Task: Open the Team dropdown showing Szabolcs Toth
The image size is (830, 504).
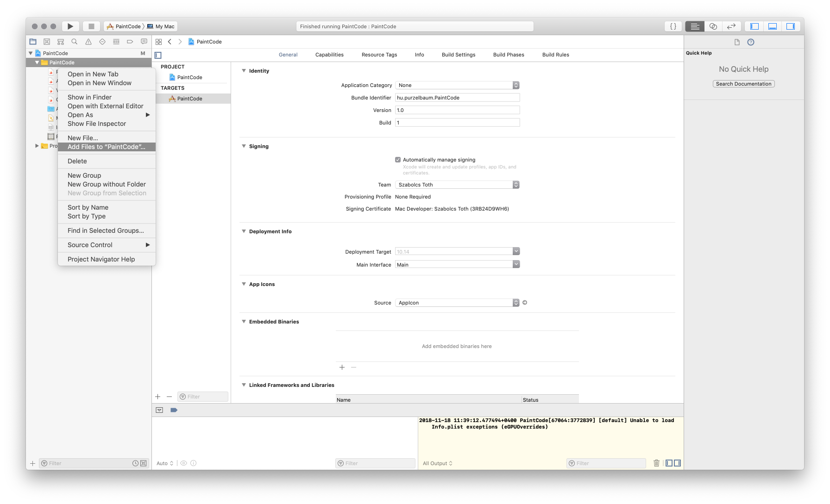Action: [x=458, y=185]
